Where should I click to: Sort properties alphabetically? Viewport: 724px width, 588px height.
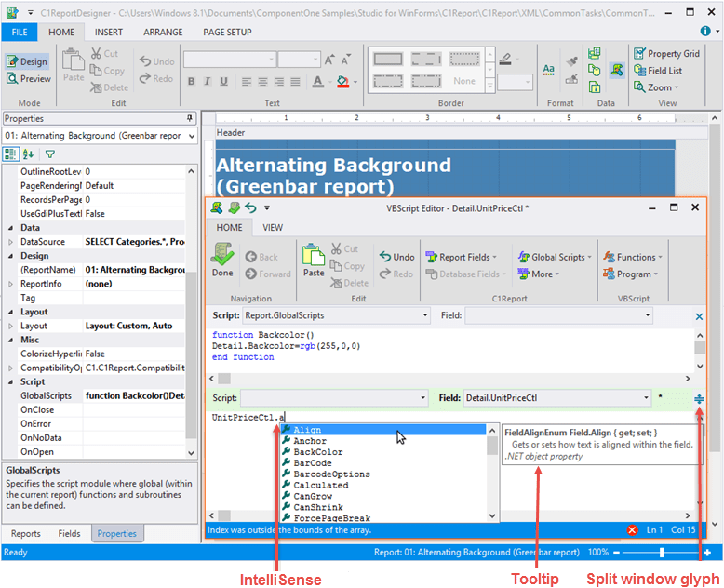28,154
